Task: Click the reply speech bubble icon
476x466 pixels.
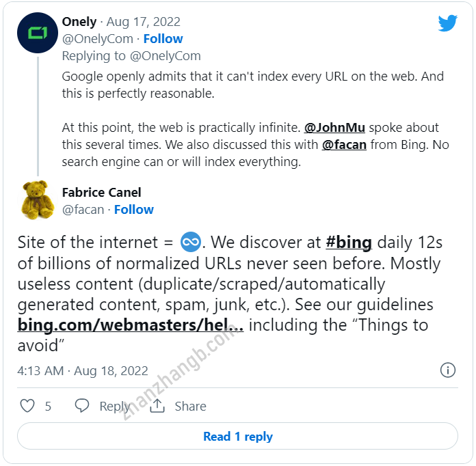Action: (82, 406)
